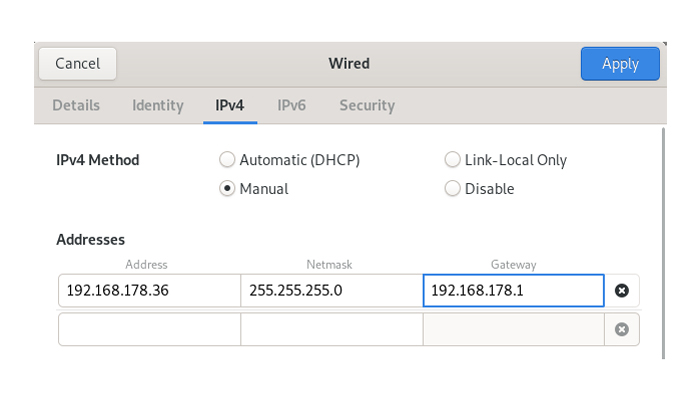
Task: Delete the 192.168.178.36 address row
Action: coord(621,291)
